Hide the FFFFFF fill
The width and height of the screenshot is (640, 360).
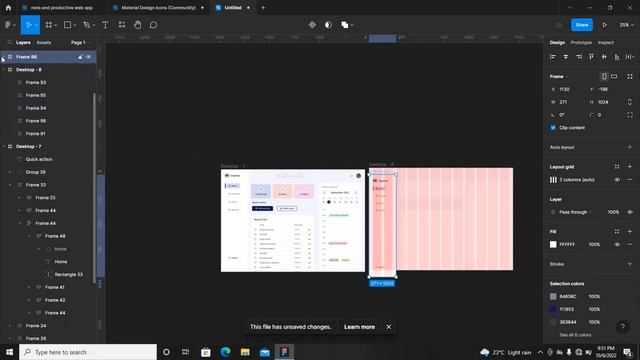[x=617, y=244]
